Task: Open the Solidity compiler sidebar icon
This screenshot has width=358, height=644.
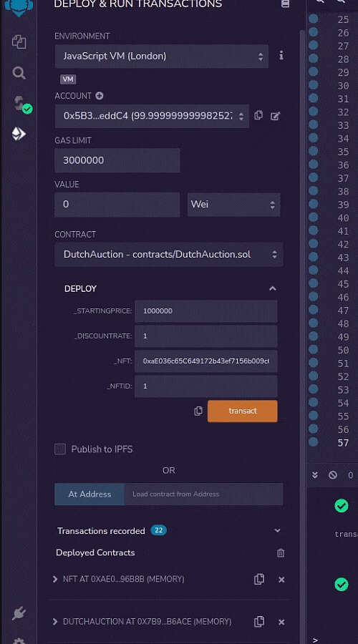Action: pyautogui.click(x=20, y=103)
